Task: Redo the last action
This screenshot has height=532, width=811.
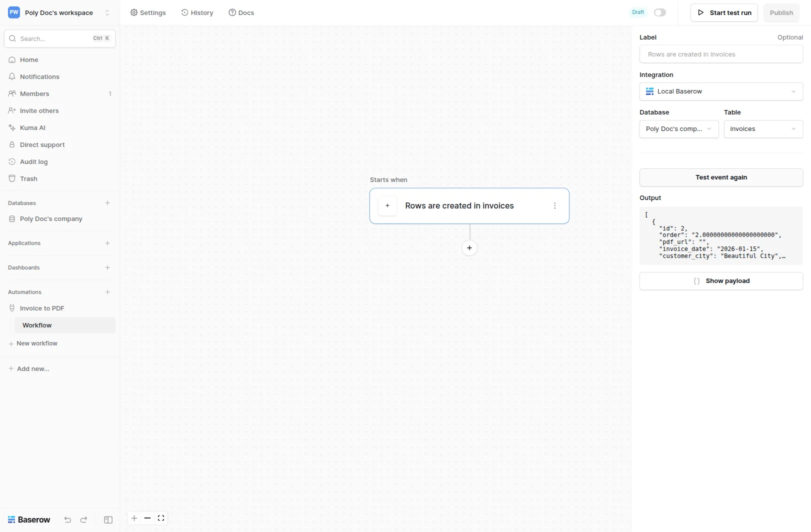Action: 83,520
